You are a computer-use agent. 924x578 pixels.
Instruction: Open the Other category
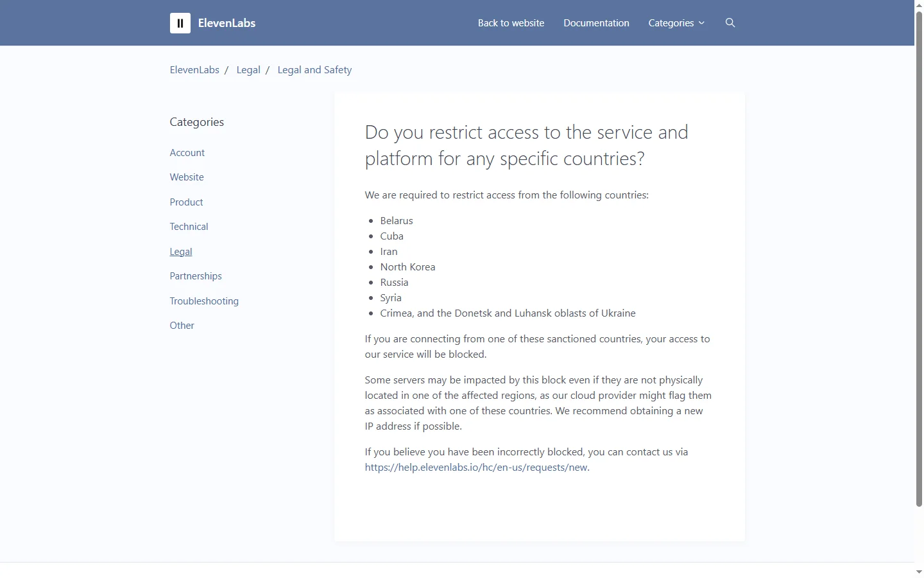coord(182,325)
